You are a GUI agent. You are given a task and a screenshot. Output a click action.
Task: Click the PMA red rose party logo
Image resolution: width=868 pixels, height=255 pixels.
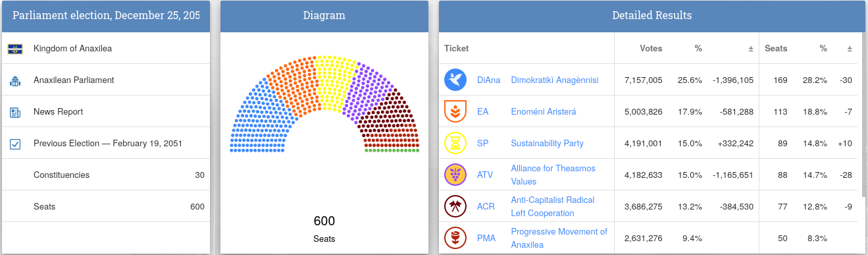pyautogui.click(x=455, y=238)
